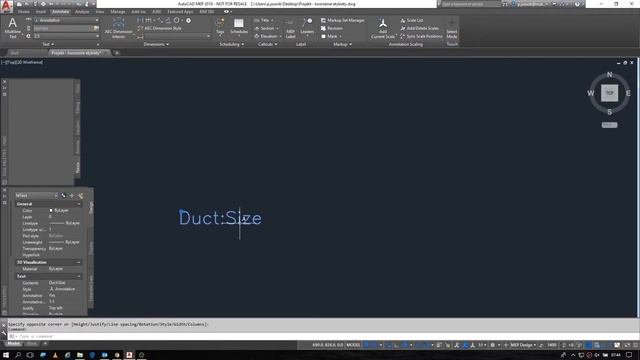Click the keyword search field in title bar
Image resolution: width=640 pixels, height=360 pixels.
(x=471, y=4)
